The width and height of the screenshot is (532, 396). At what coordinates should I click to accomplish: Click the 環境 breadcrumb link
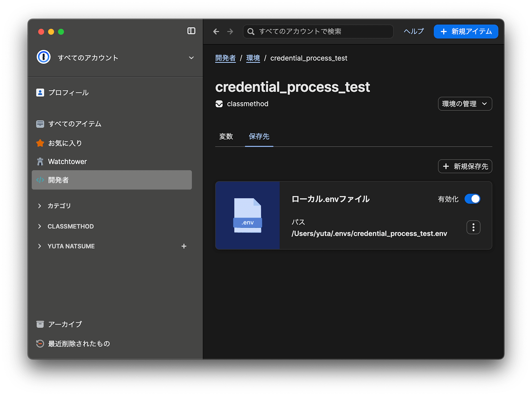click(x=253, y=58)
